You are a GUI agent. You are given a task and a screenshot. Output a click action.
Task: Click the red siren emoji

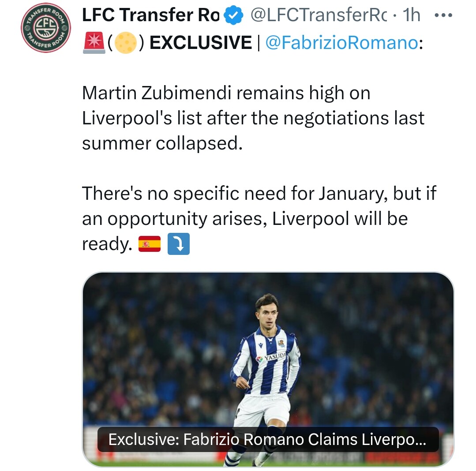pyautogui.click(x=94, y=43)
